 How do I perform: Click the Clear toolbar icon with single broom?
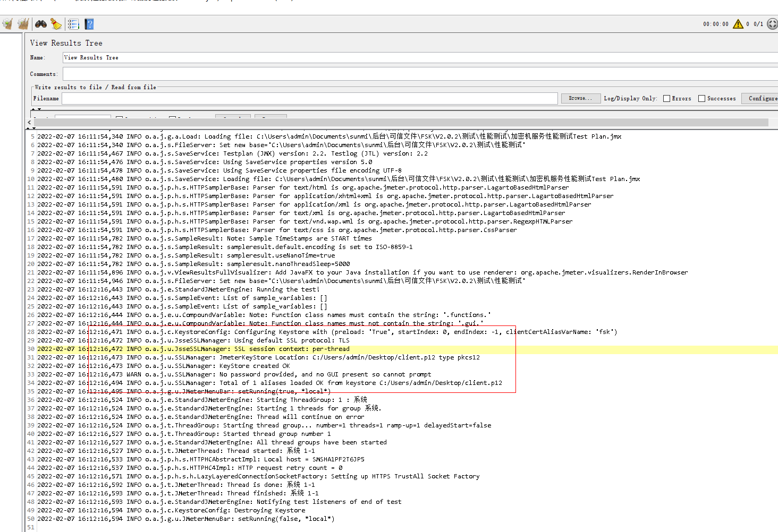click(x=7, y=24)
